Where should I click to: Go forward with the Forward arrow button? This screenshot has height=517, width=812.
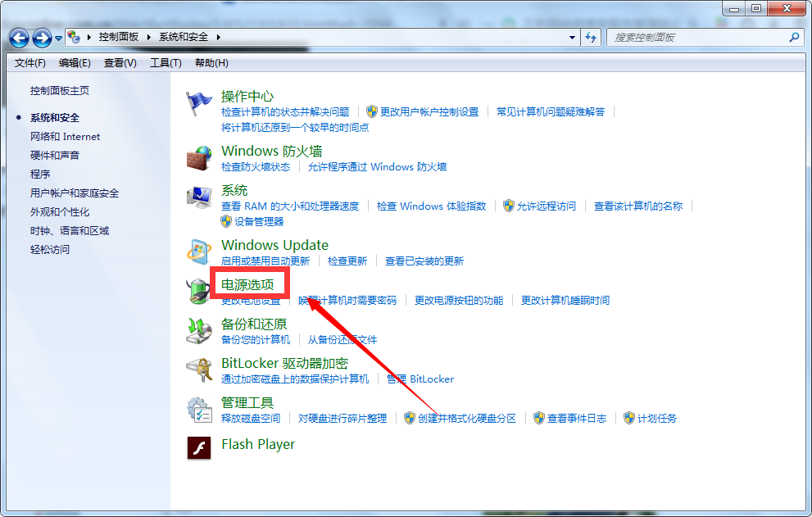tap(42, 38)
